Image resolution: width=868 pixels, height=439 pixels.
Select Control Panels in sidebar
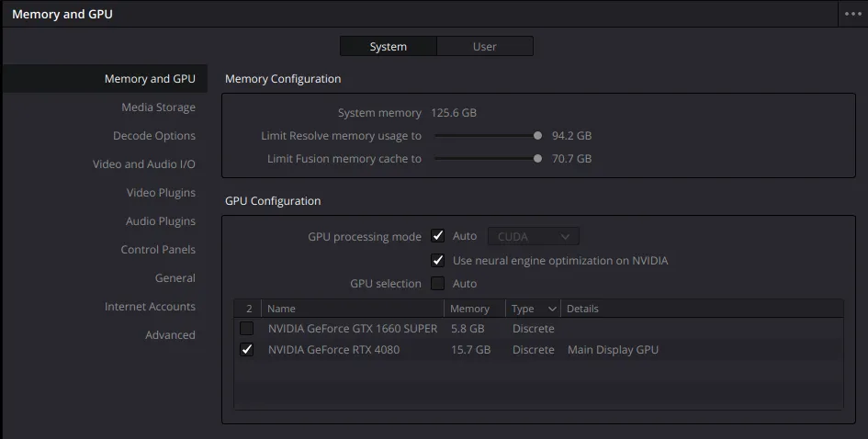click(158, 250)
